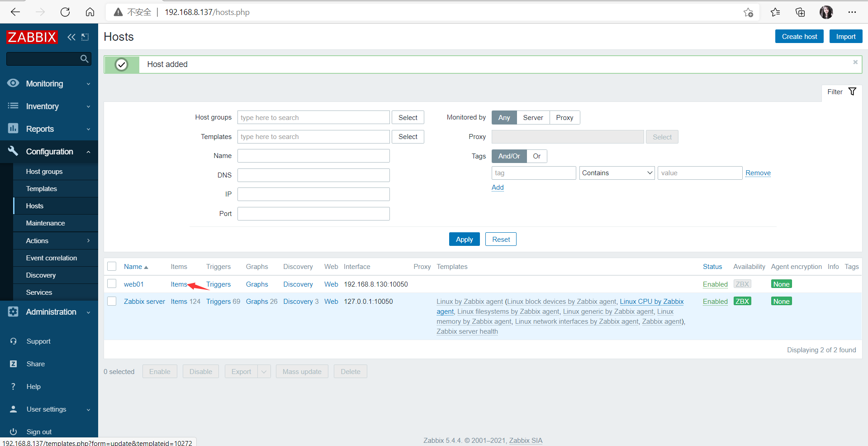Click the Configuration wrench icon
868x446 pixels.
(x=13, y=152)
